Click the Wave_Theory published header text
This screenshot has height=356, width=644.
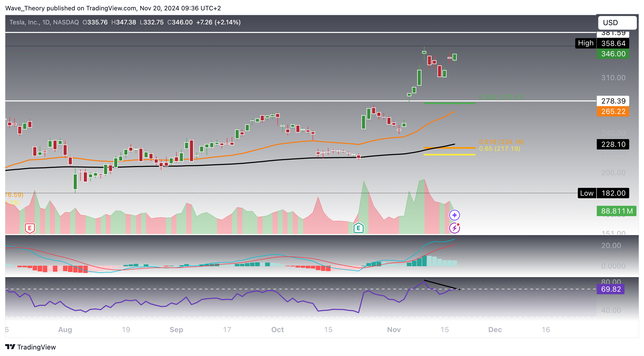click(x=113, y=8)
